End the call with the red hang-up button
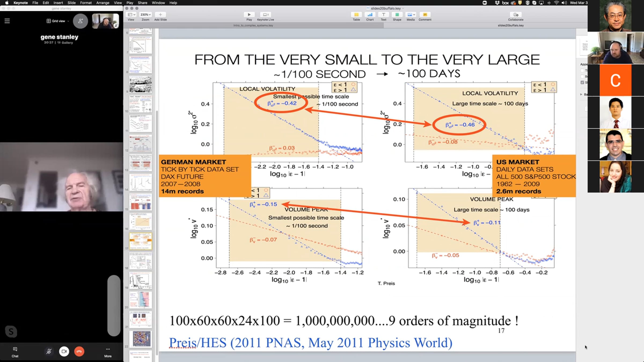 coord(79,351)
